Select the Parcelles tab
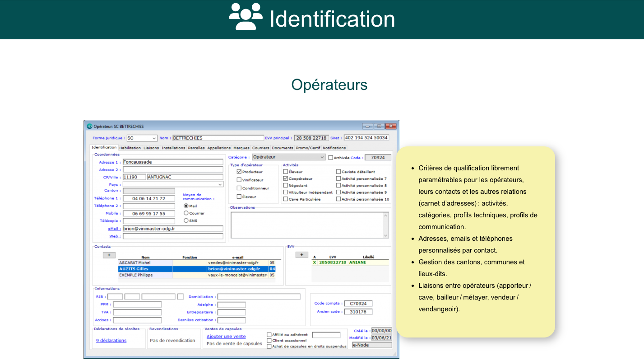The image size is (644, 361). click(x=196, y=148)
